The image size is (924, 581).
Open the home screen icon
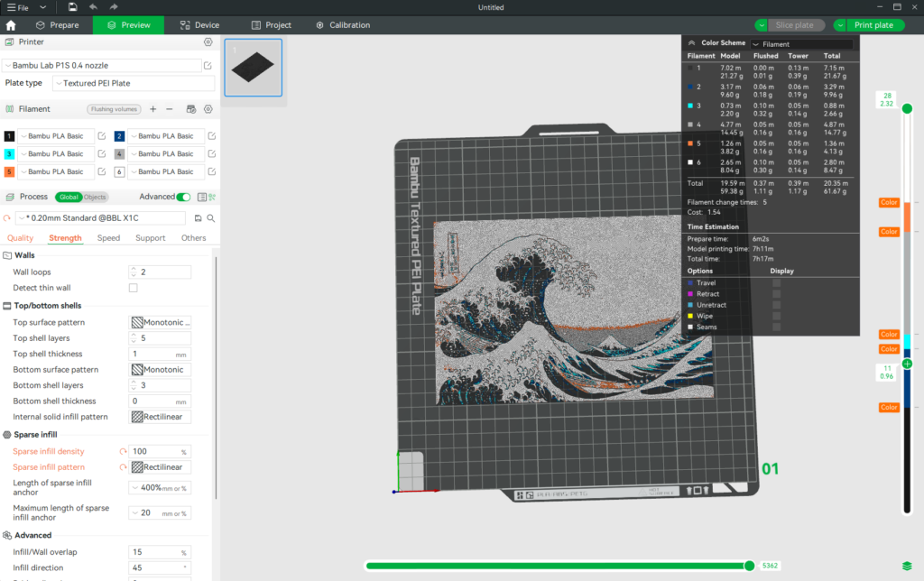[11, 25]
